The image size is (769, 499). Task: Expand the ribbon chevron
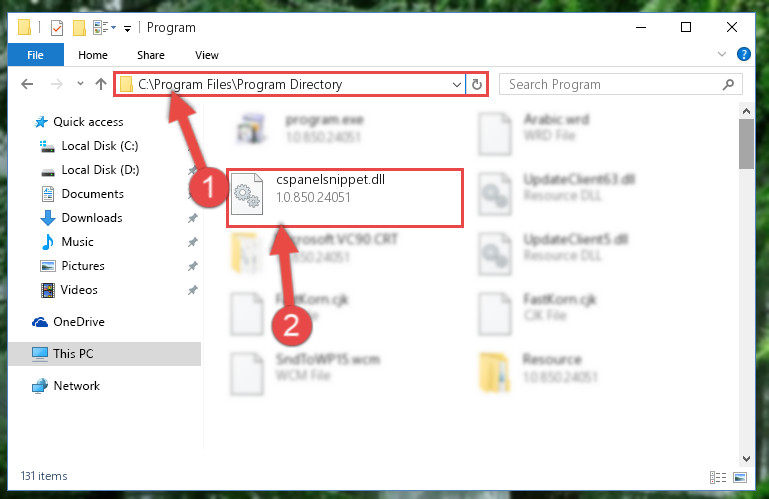pos(721,54)
